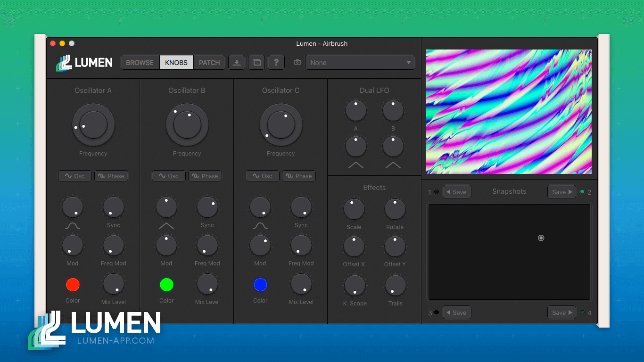The width and height of the screenshot is (644, 362).
Task: Open Oscillator B green color swatch
Action: [166, 285]
